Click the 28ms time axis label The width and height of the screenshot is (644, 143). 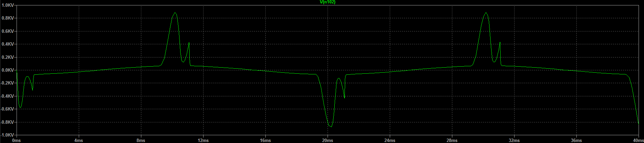tap(452, 140)
